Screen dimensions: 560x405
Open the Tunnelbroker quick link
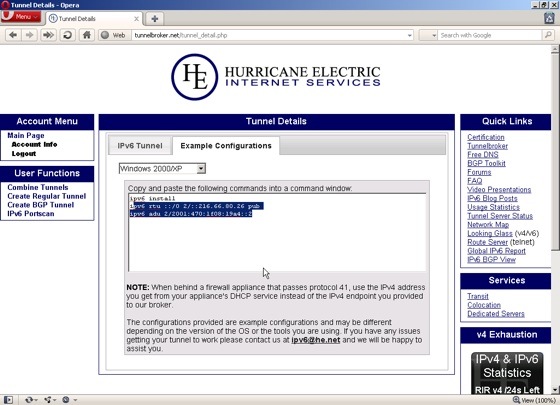488,146
